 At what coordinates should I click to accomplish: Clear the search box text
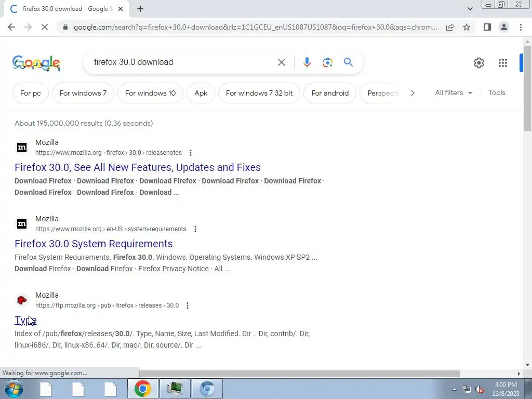coord(281,62)
